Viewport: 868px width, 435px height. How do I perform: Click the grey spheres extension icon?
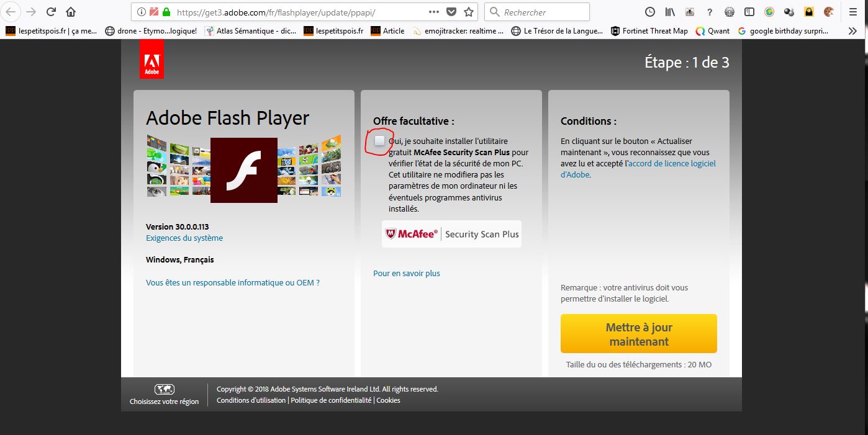pyautogui.click(x=789, y=12)
